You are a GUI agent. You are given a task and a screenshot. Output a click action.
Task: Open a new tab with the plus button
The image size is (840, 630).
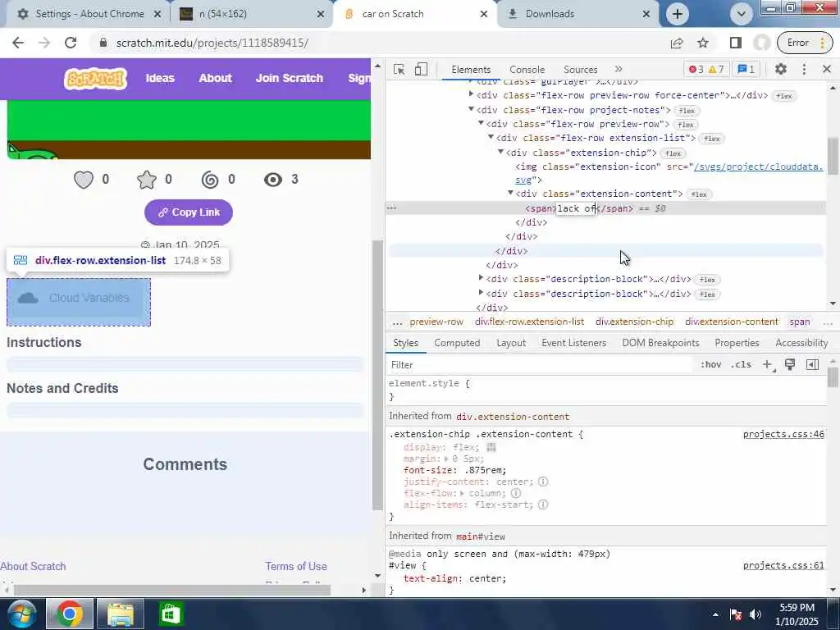[677, 14]
